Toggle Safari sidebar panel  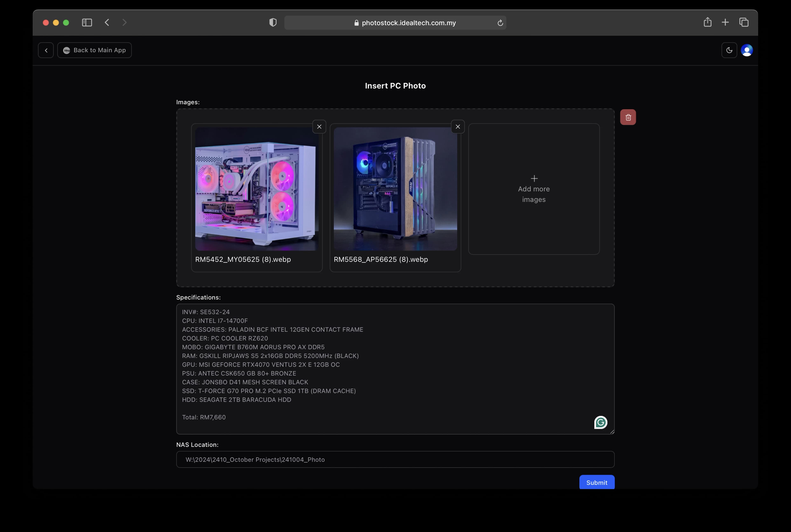(x=87, y=22)
